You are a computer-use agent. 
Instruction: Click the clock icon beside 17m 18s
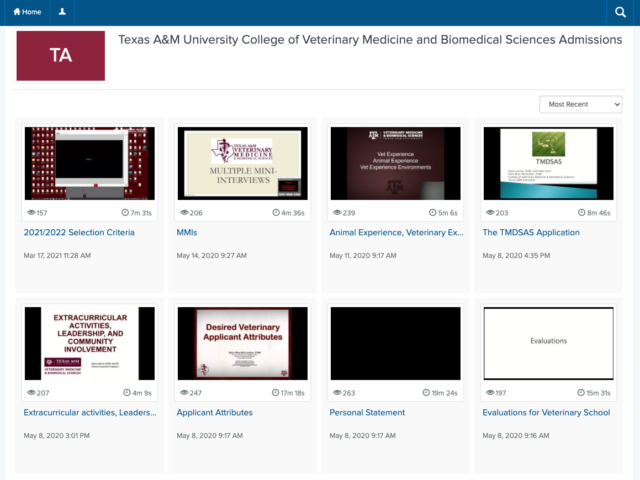point(276,392)
